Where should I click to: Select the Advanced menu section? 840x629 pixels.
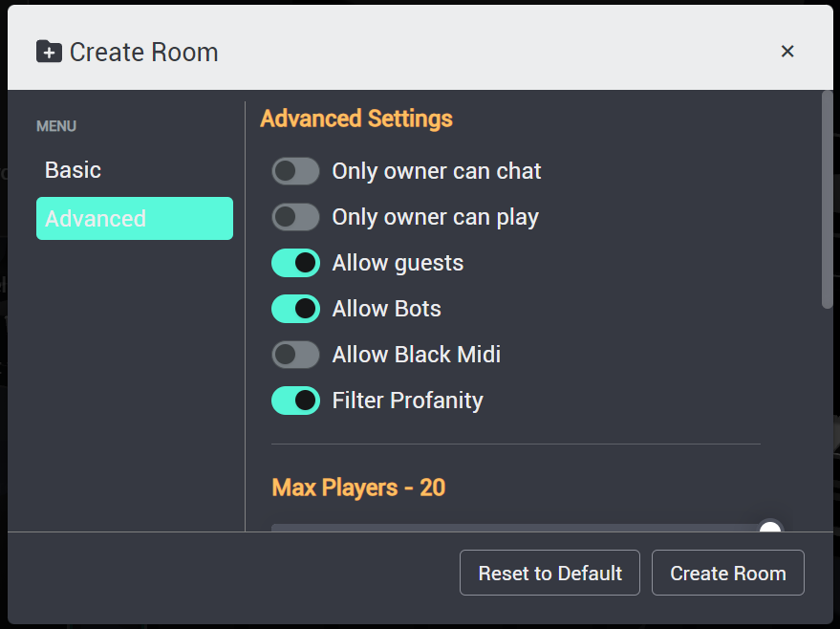[135, 219]
